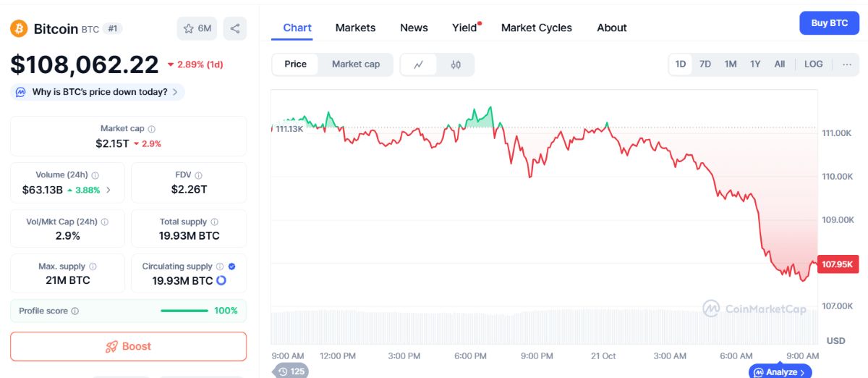The height and width of the screenshot is (378, 868).
Task: Expand the Volume (24h) details chevron
Action: pyautogui.click(x=109, y=190)
